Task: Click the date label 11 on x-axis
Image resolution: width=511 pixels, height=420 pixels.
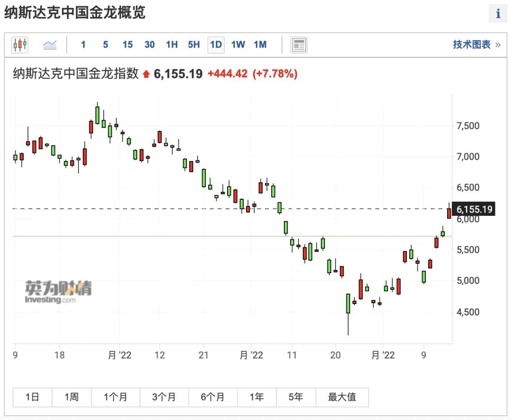Action: 292,355
